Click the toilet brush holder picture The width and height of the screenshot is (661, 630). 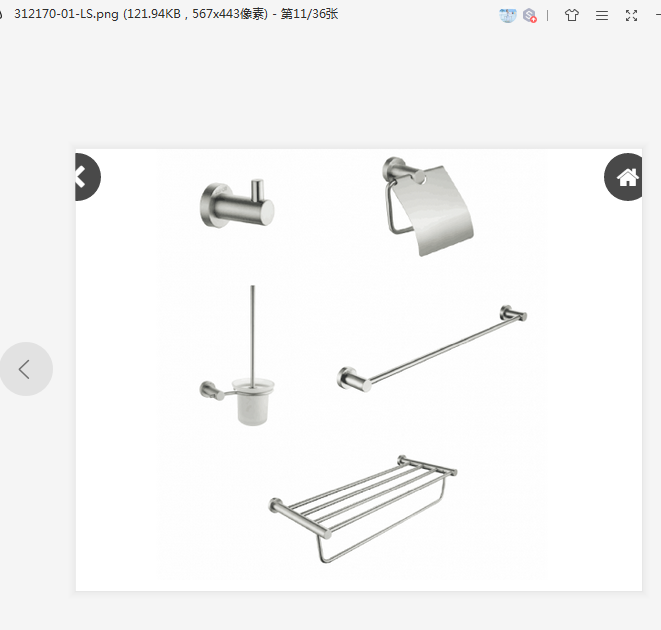(x=237, y=355)
